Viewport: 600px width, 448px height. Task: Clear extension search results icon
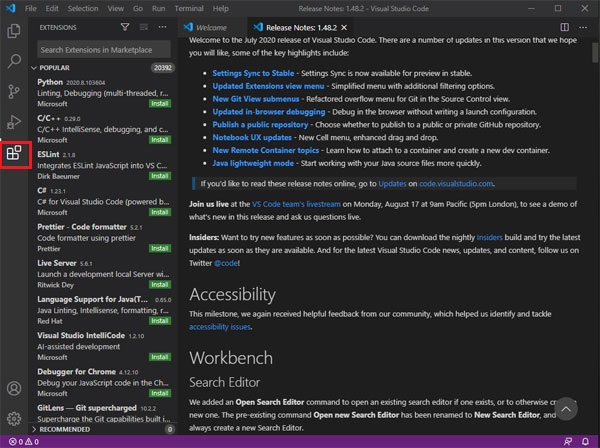click(143, 27)
